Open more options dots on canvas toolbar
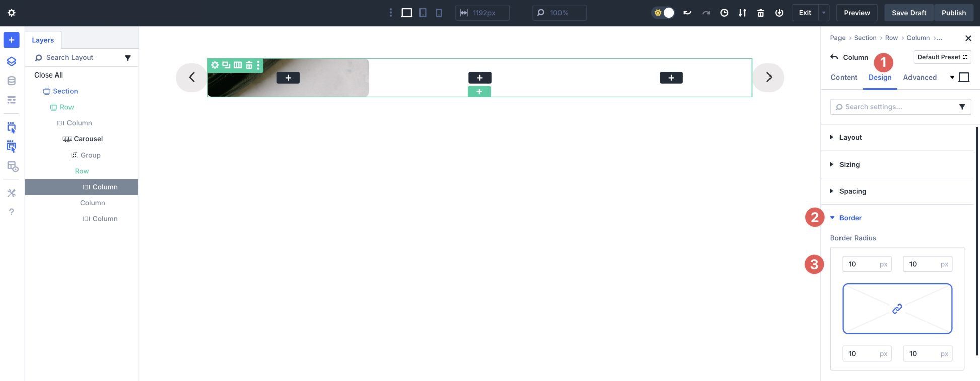This screenshot has width=980, height=381. [x=258, y=65]
